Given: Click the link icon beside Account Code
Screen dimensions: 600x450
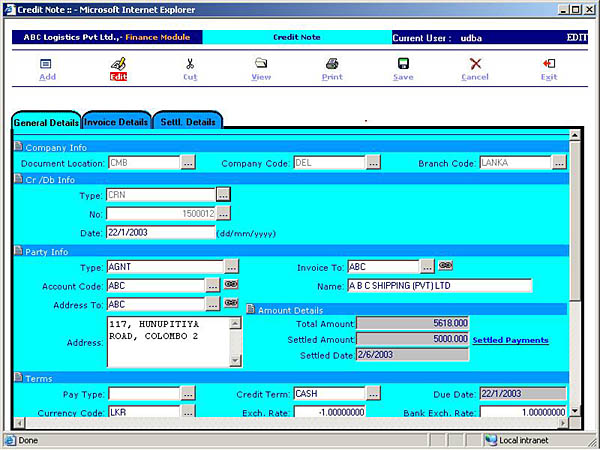Looking at the screenshot, I should [x=231, y=285].
